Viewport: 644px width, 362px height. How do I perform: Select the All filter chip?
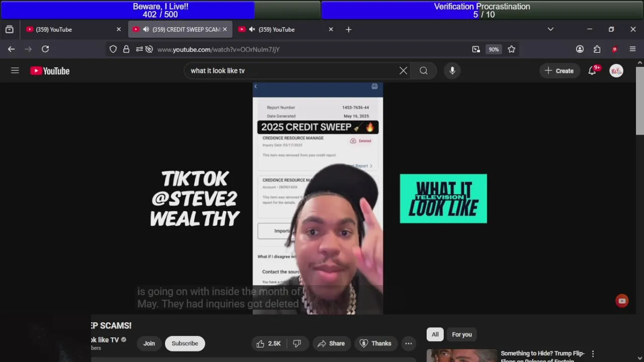click(435, 334)
